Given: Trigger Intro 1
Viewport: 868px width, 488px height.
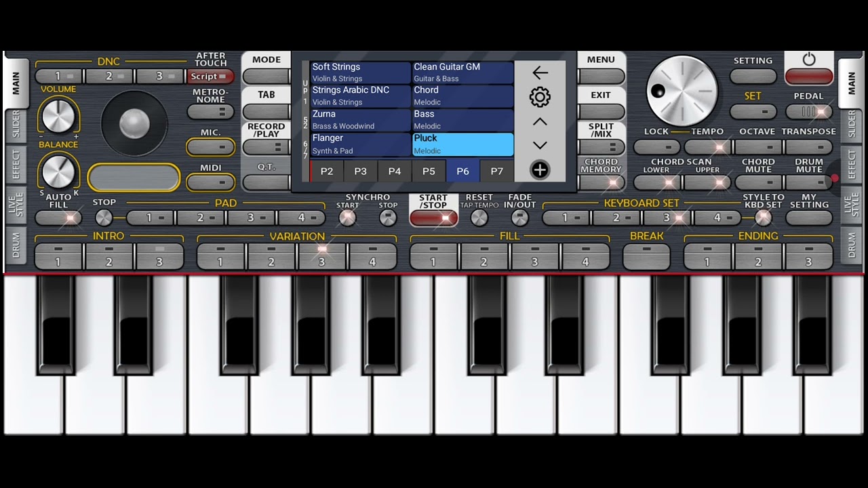Looking at the screenshot, I should tap(58, 256).
